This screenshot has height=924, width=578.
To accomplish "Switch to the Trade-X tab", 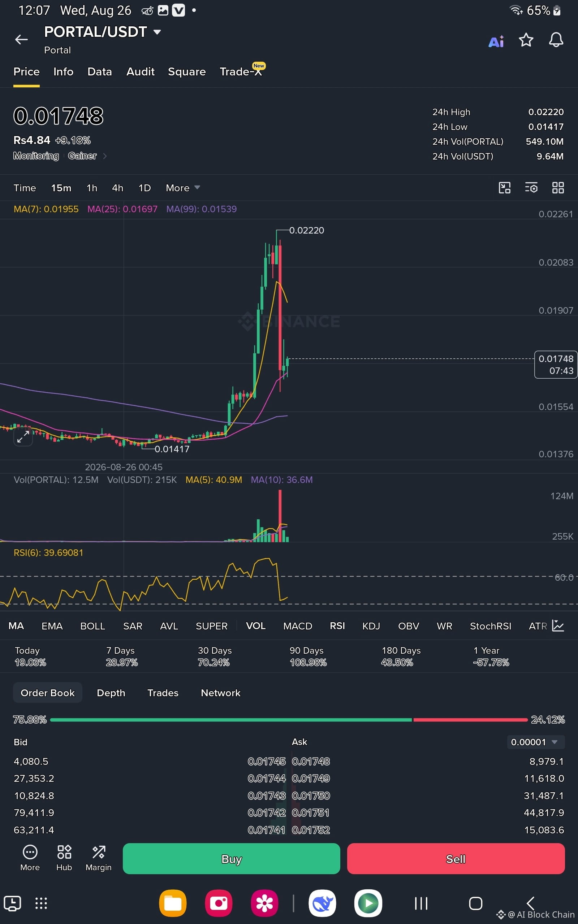I will point(241,72).
